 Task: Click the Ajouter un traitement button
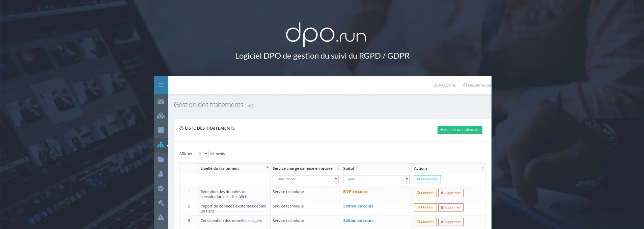(460, 130)
